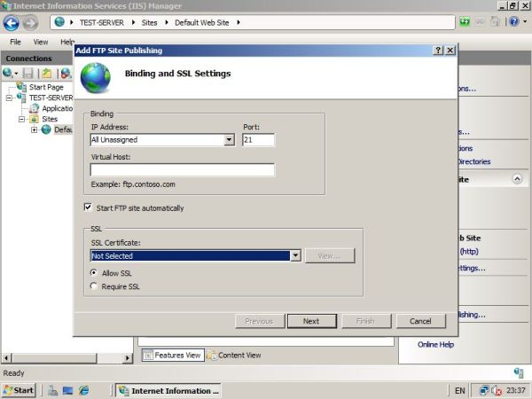Click the Connections create connection globe icon
The height and width of the screenshot is (399, 532).
tap(7, 73)
